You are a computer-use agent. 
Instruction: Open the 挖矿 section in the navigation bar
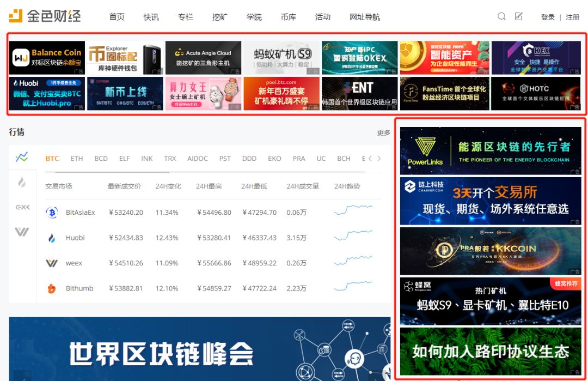[x=219, y=17]
